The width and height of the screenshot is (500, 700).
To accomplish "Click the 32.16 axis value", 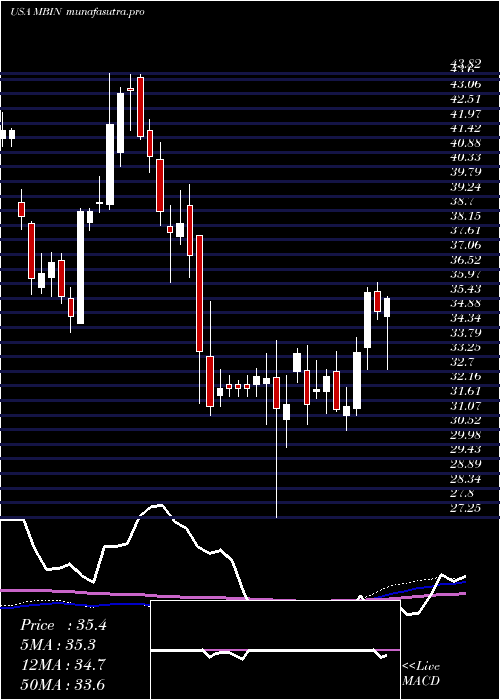I will 465,377.
